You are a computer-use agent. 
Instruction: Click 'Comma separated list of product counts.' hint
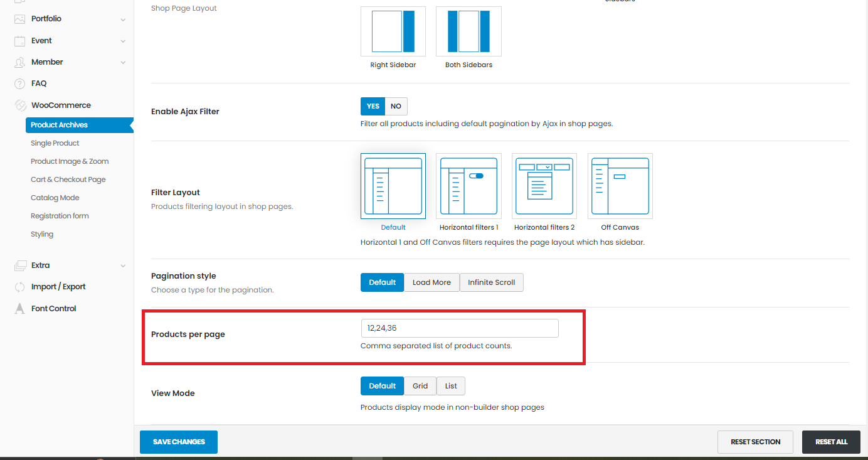pos(437,346)
